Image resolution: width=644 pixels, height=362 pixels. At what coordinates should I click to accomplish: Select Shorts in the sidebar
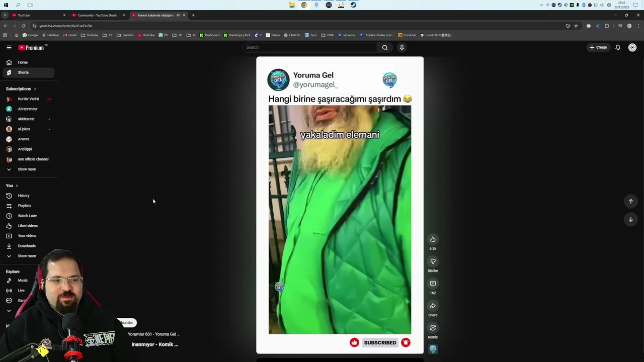click(x=28, y=72)
